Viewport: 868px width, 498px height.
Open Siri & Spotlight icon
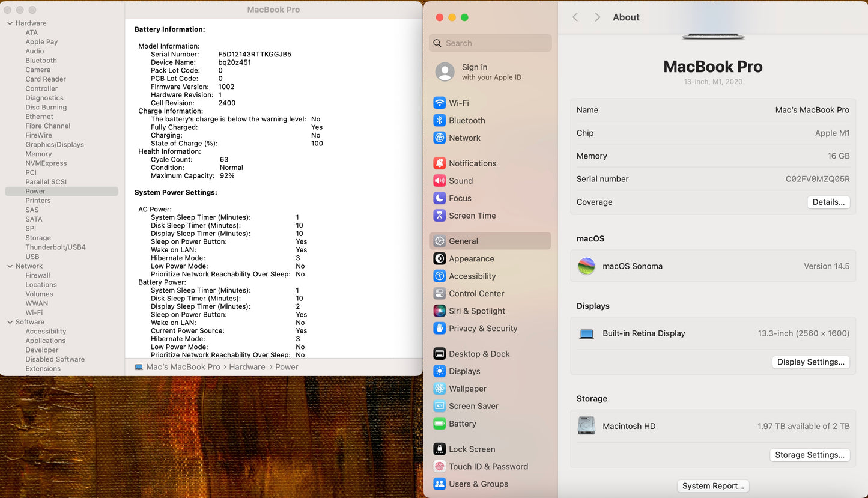click(439, 311)
